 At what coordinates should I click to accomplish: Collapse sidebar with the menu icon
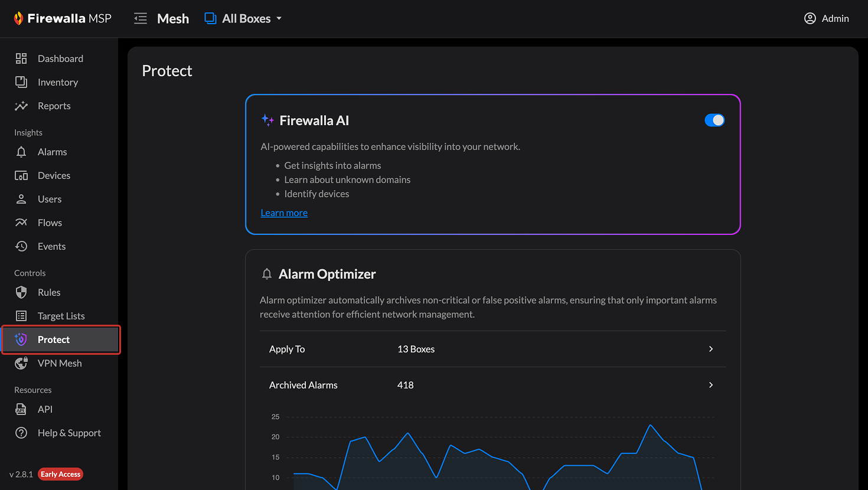click(141, 18)
